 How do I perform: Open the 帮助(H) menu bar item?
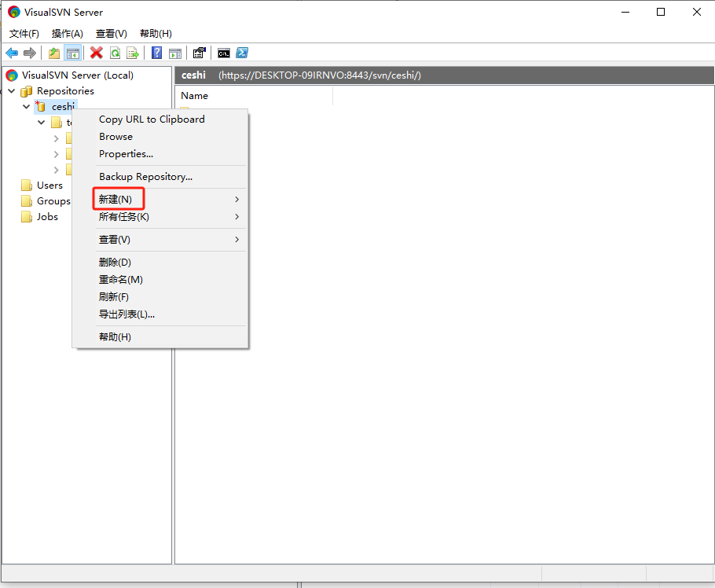pyautogui.click(x=156, y=33)
